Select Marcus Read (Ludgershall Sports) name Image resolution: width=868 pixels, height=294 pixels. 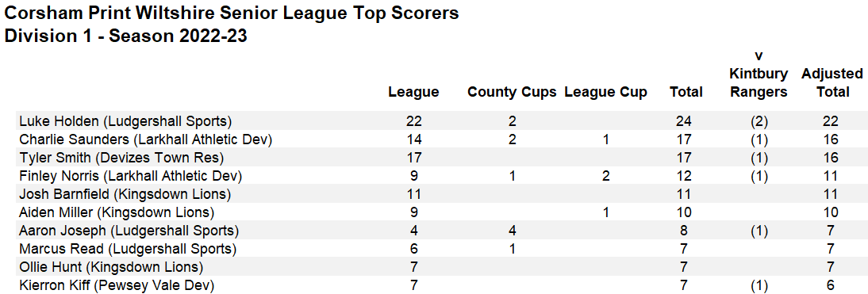(127, 249)
